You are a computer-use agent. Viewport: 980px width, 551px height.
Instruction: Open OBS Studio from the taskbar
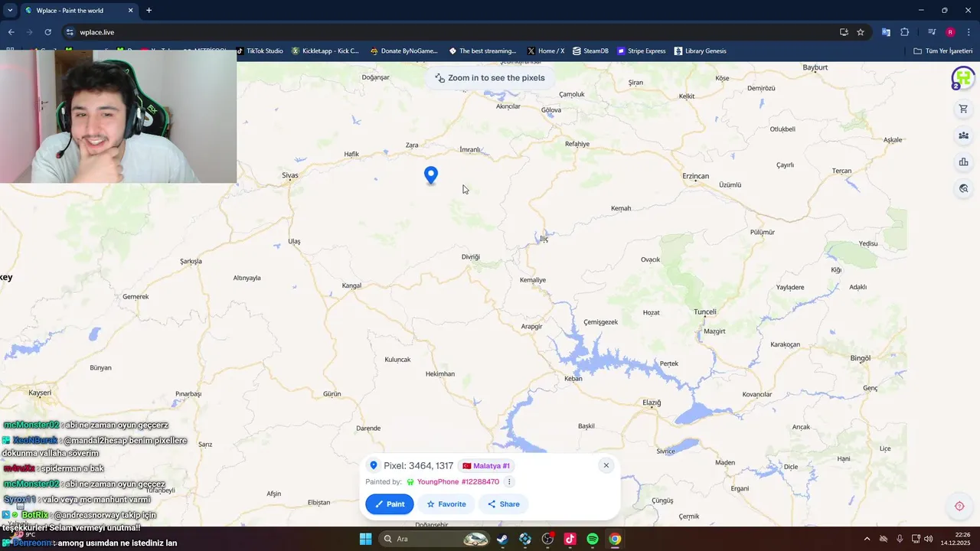[547, 539]
